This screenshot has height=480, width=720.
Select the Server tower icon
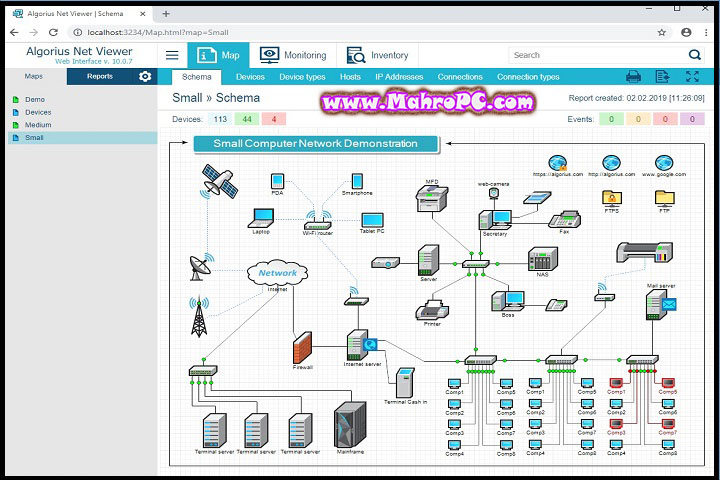[428, 260]
